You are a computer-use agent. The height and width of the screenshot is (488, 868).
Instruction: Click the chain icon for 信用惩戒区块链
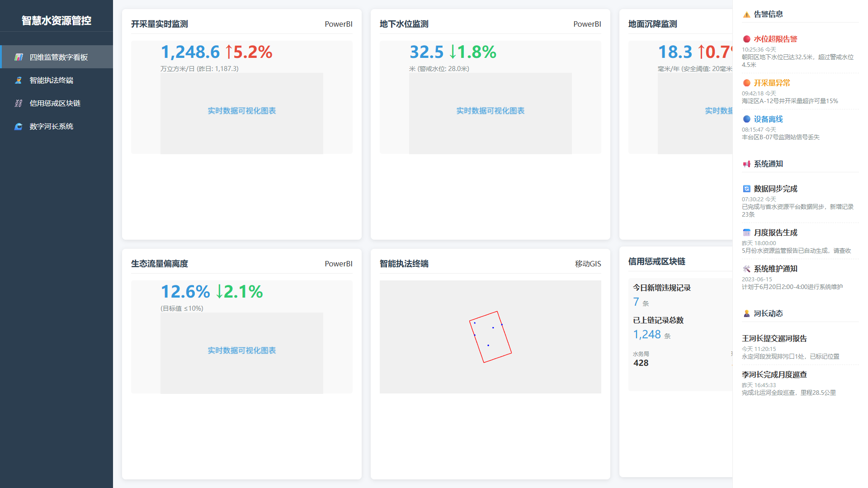pyautogui.click(x=19, y=103)
